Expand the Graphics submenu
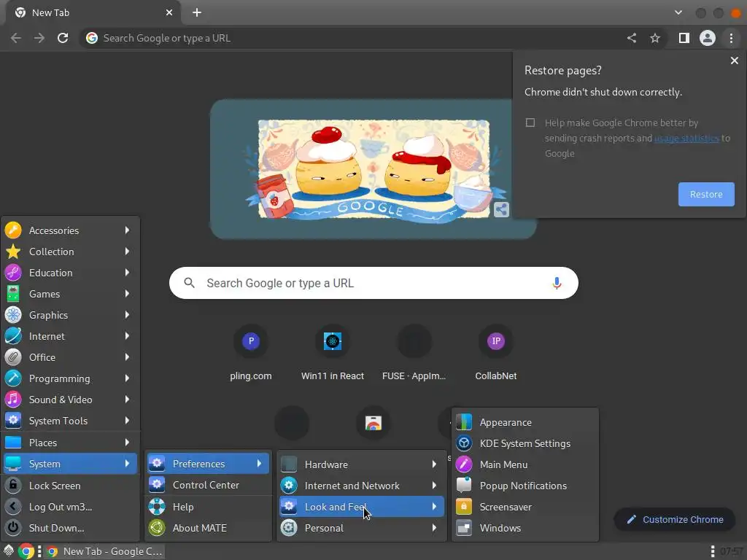The height and width of the screenshot is (560, 747). (70, 315)
